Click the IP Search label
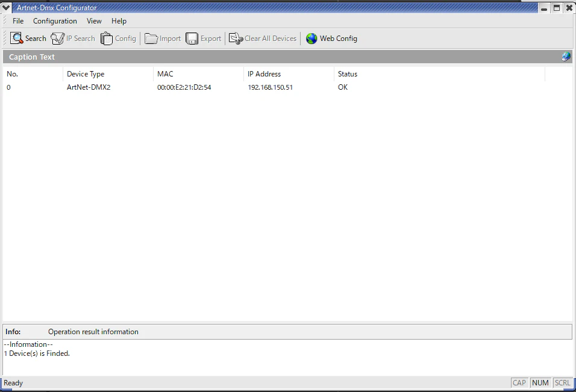This screenshot has width=576, height=392. coord(81,39)
